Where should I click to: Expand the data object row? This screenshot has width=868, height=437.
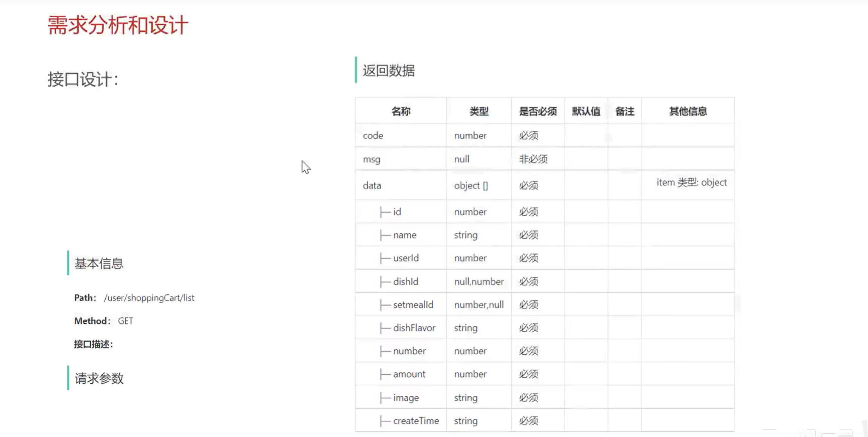click(372, 185)
